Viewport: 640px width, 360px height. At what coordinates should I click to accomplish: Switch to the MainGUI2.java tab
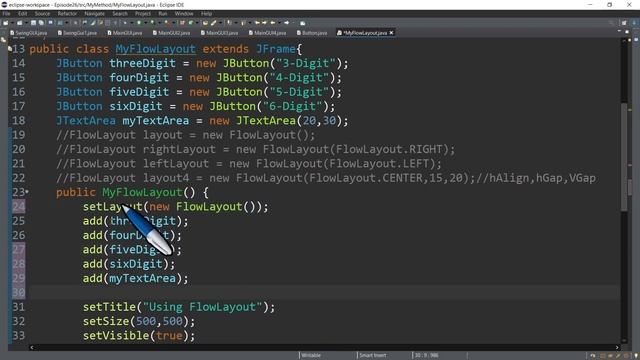pos(171,33)
